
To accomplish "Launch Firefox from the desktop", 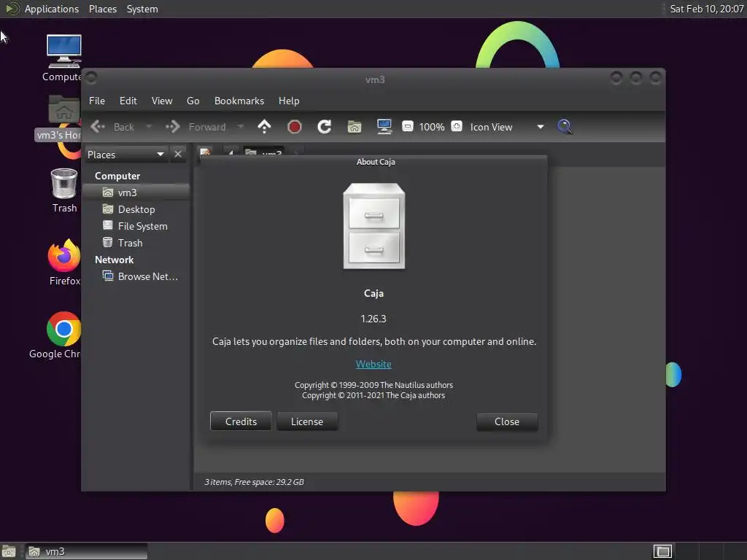I will [x=64, y=262].
